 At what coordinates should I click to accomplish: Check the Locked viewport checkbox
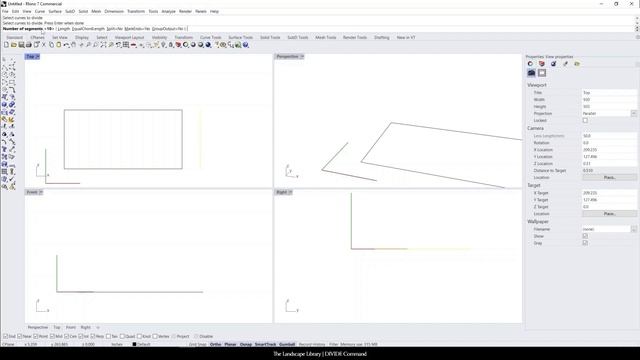click(x=585, y=120)
